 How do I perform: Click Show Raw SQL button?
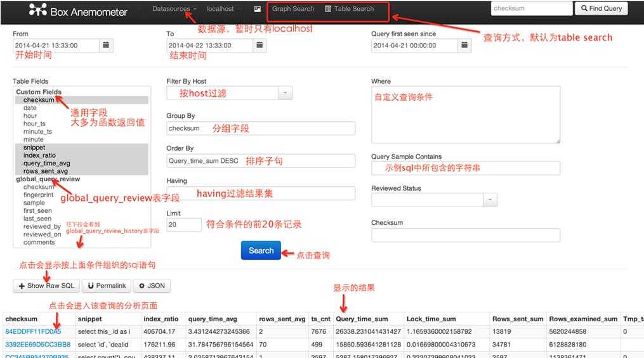coord(46,286)
